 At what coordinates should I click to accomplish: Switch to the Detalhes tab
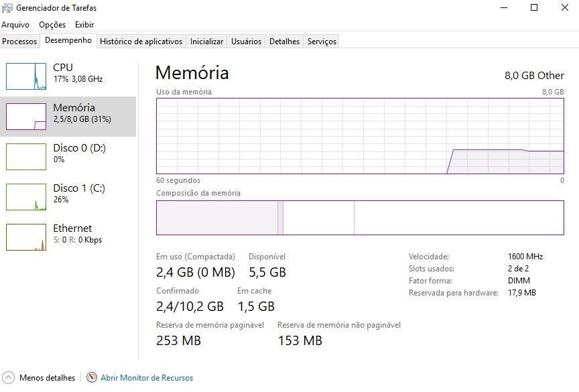(x=284, y=42)
